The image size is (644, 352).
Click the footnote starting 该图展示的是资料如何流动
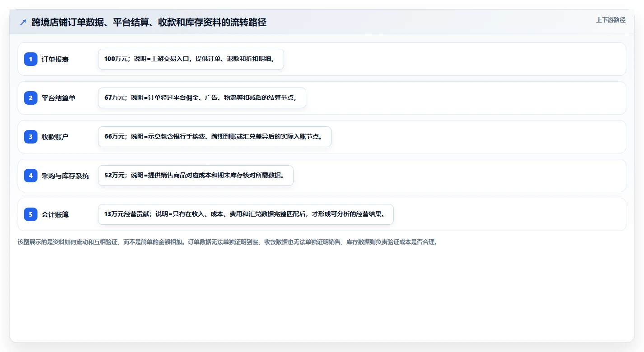point(228,242)
